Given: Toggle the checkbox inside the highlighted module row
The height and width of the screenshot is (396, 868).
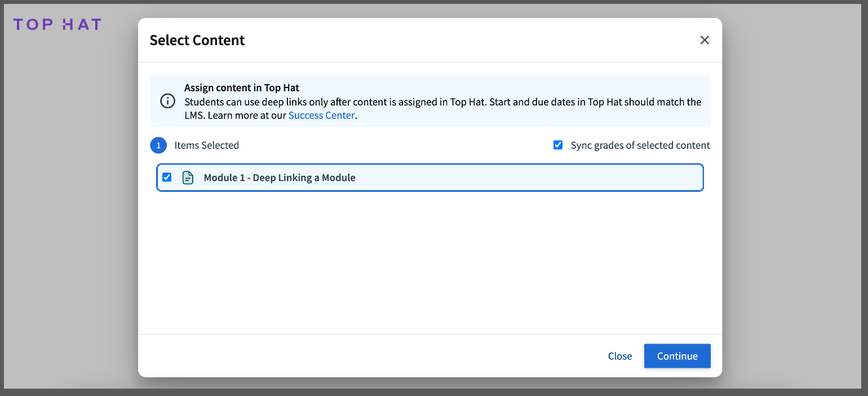Looking at the screenshot, I should (x=167, y=177).
